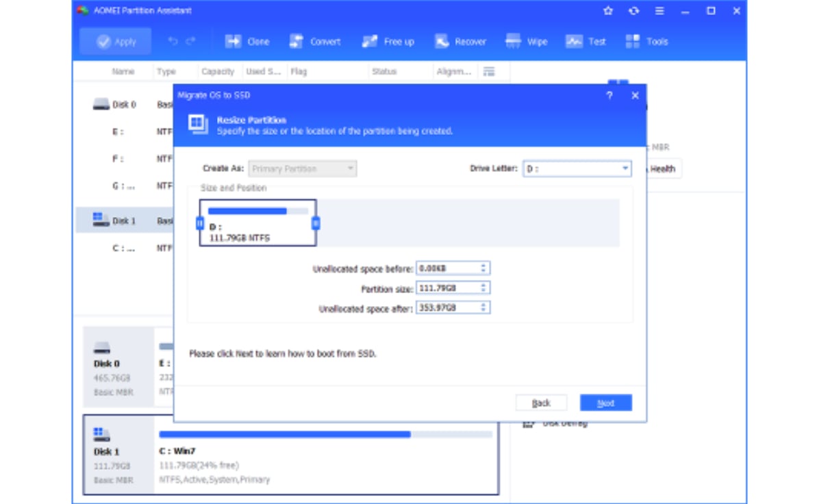Select the C: partition row in list
The image size is (819, 504).
[x=125, y=248]
